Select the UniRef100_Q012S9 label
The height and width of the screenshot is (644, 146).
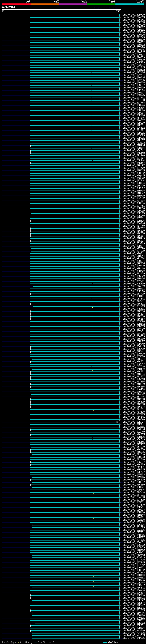point(134,610)
